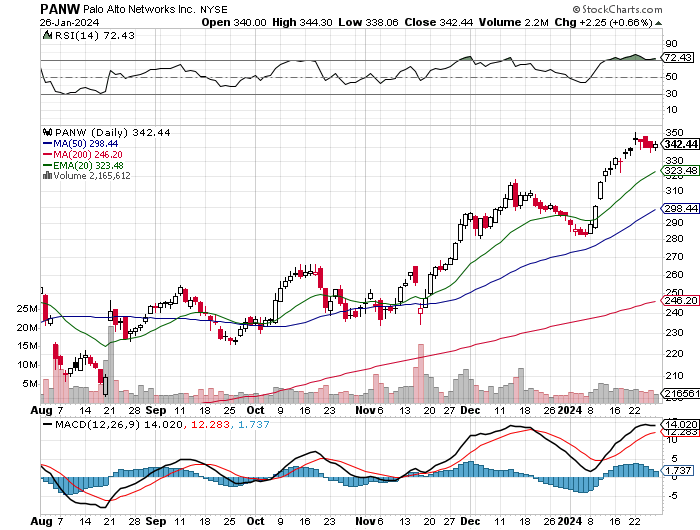The height and width of the screenshot is (530, 700).
Task: Click the green RSI indicator icon
Action: [47, 35]
